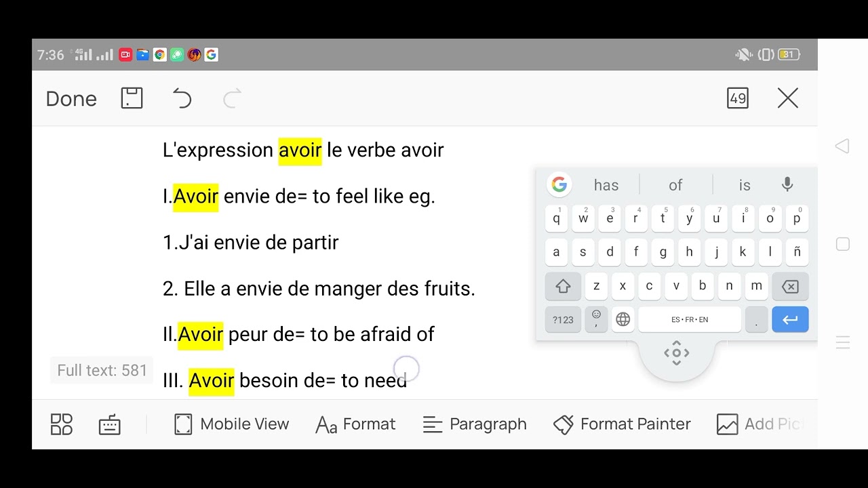Activate the Format Painter
Screen dimensions: 868x488
(623, 424)
